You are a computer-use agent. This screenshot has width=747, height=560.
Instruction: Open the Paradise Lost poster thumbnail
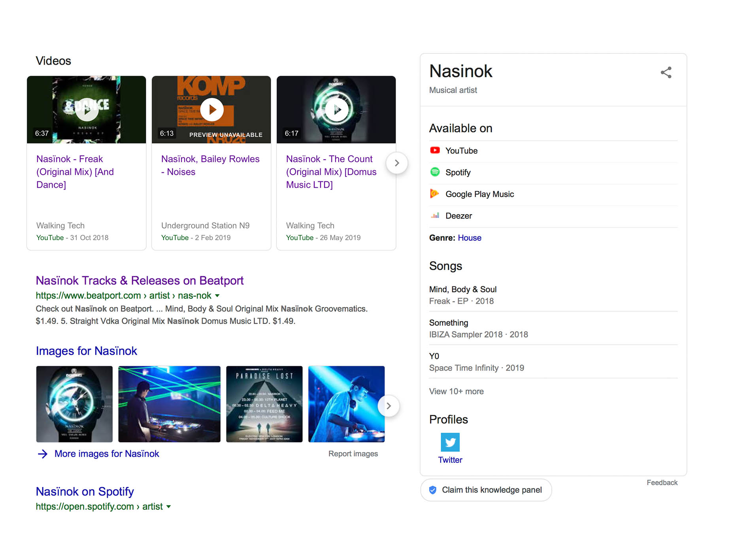(x=264, y=404)
